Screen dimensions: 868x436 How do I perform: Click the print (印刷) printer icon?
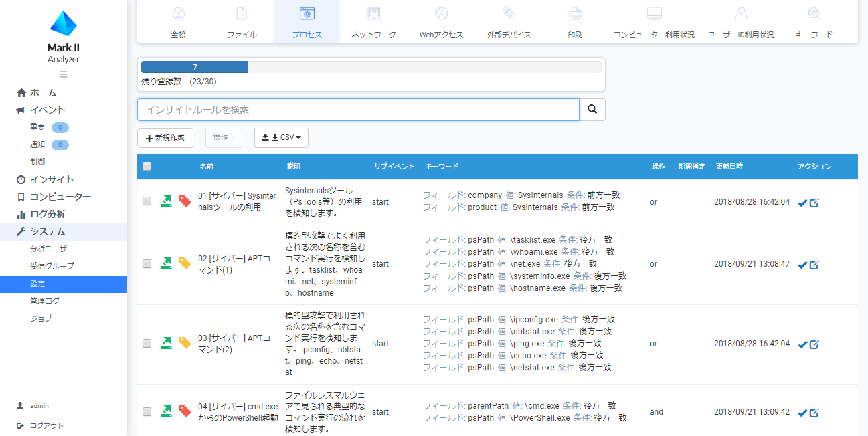click(x=575, y=13)
